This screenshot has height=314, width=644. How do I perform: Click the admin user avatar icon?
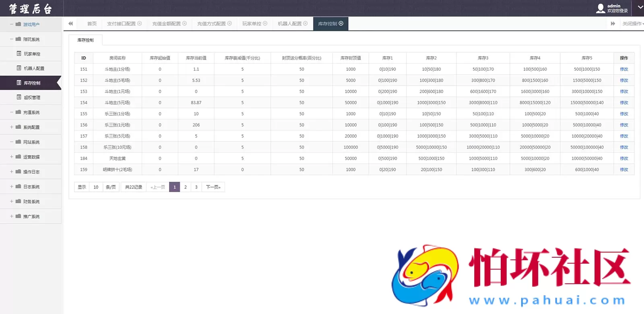(601, 8)
